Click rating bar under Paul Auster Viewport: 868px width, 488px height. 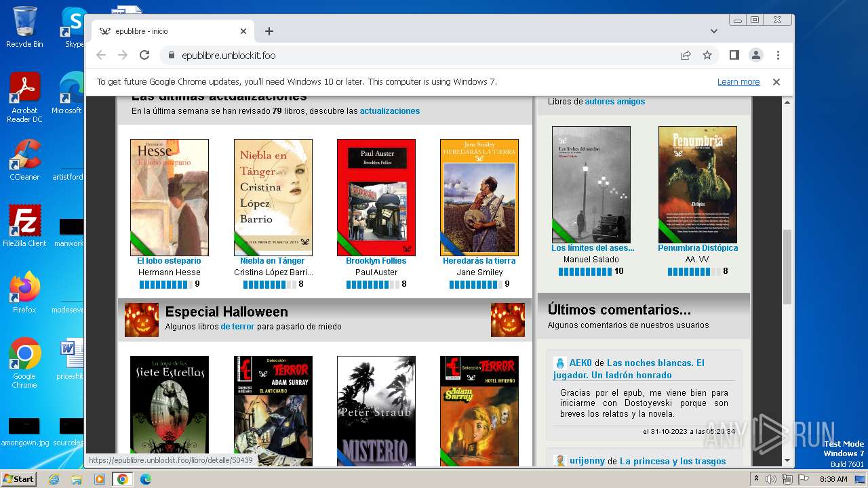pos(372,285)
